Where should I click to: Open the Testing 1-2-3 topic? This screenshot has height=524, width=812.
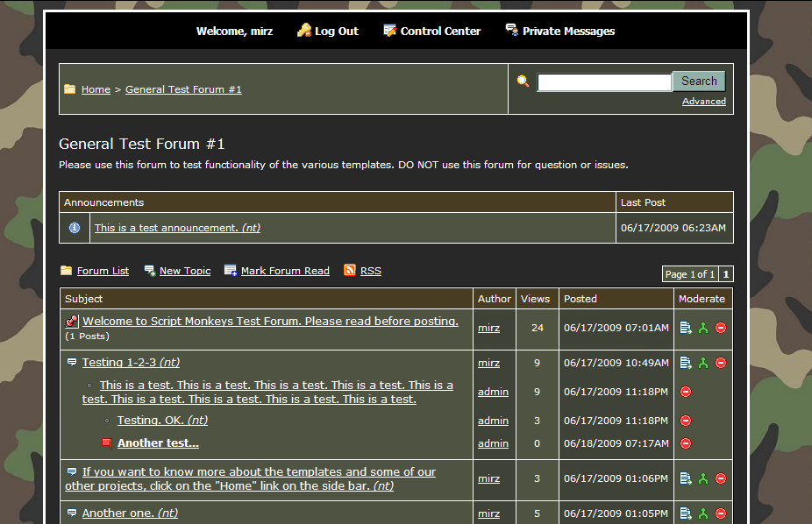[131, 363]
